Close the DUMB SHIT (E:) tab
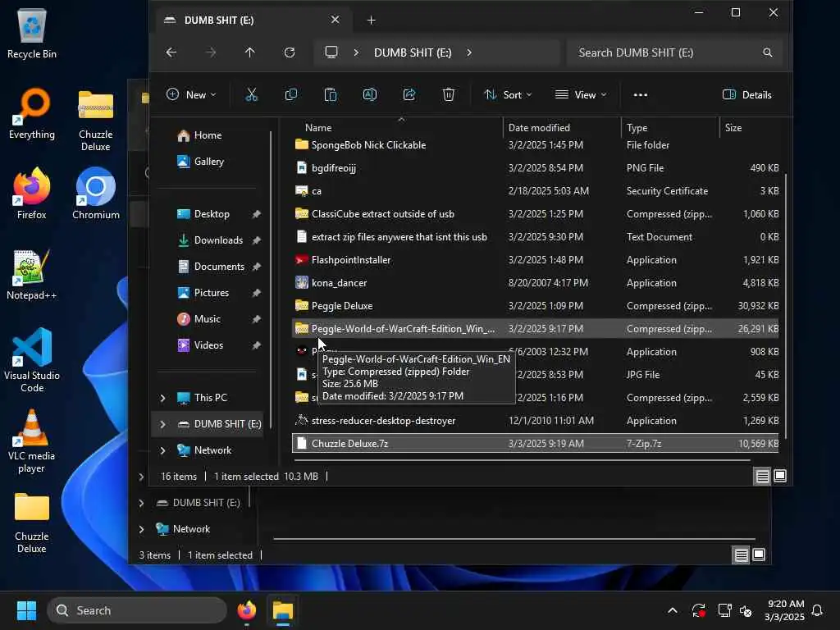This screenshot has width=840, height=630. tap(335, 20)
